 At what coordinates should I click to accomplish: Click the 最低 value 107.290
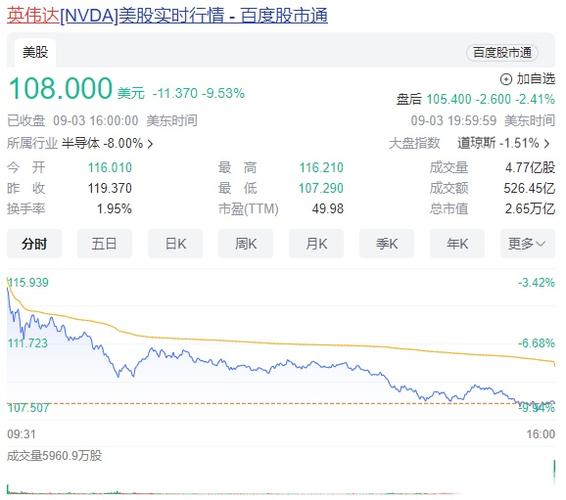tap(321, 188)
